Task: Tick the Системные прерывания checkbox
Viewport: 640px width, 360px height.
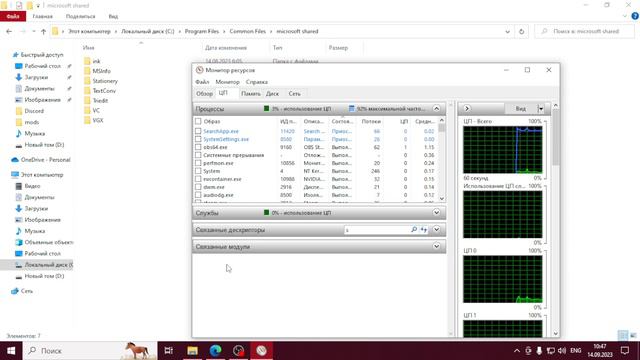Action: pos(198,155)
